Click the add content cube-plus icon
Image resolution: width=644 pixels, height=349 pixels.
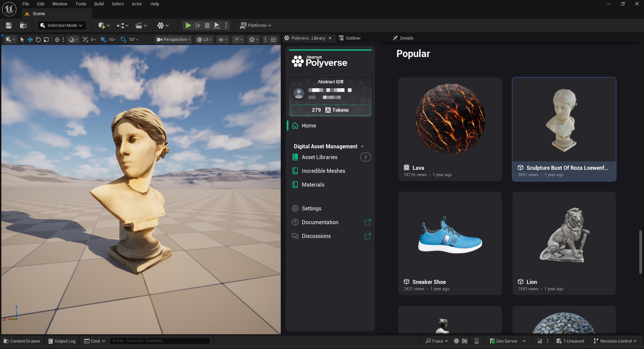(104, 26)
